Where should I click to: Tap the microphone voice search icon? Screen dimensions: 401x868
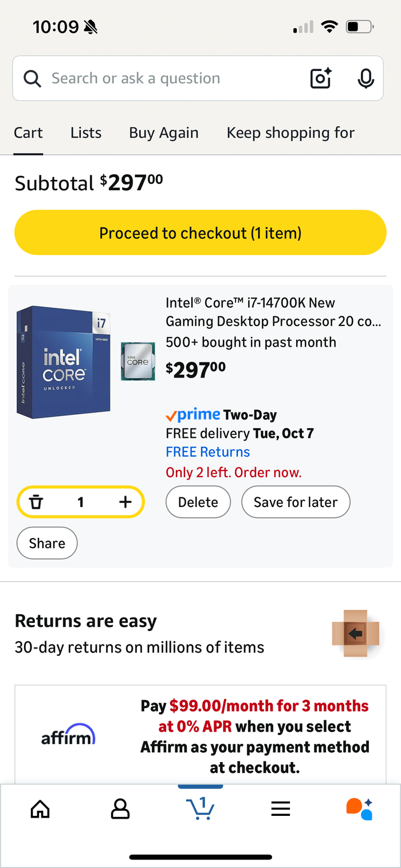(x=366, y=78)
